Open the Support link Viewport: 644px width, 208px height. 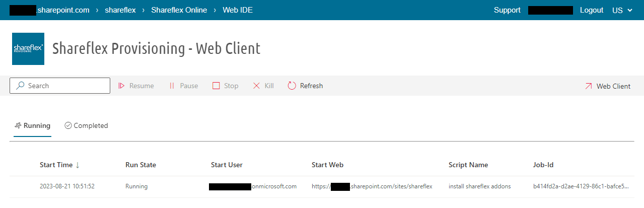507,10
